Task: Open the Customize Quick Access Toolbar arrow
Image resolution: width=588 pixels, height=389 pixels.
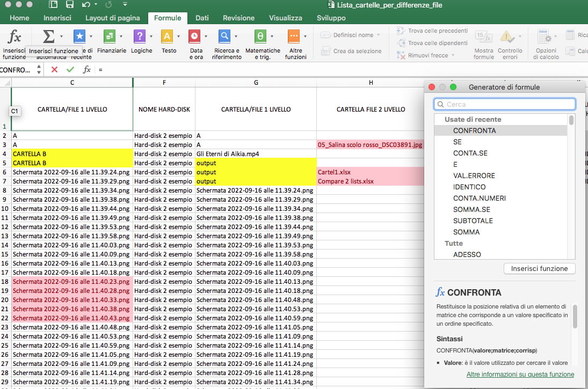Action: [x=125, y=4]
